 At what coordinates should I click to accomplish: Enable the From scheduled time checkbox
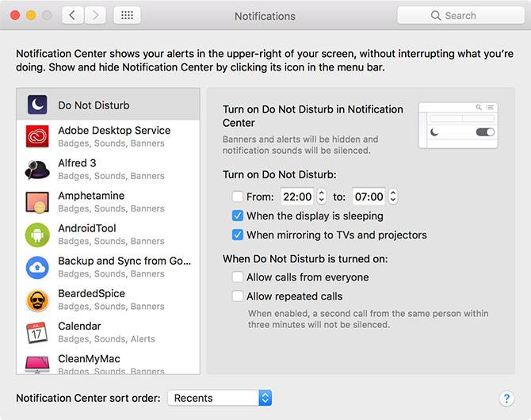[x=238, y=197]
